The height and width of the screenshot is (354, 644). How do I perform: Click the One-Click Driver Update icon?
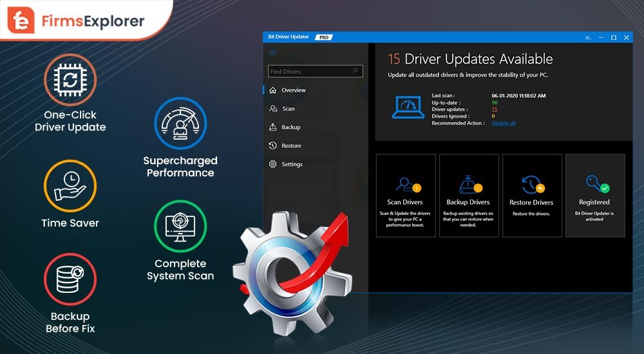[70, 80]
